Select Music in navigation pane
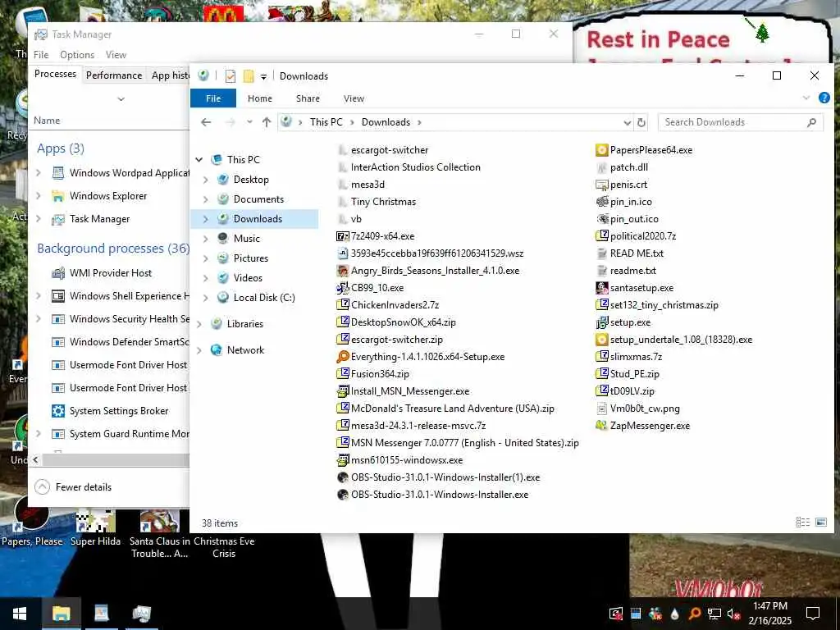Viewport: 840px width, 630px height. point(246,239)
